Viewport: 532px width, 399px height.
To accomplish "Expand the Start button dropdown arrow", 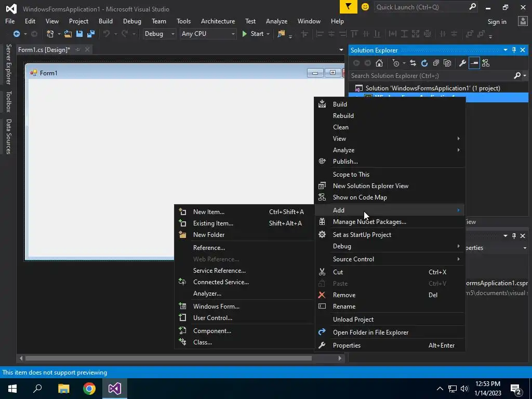I will pos(268,34).
